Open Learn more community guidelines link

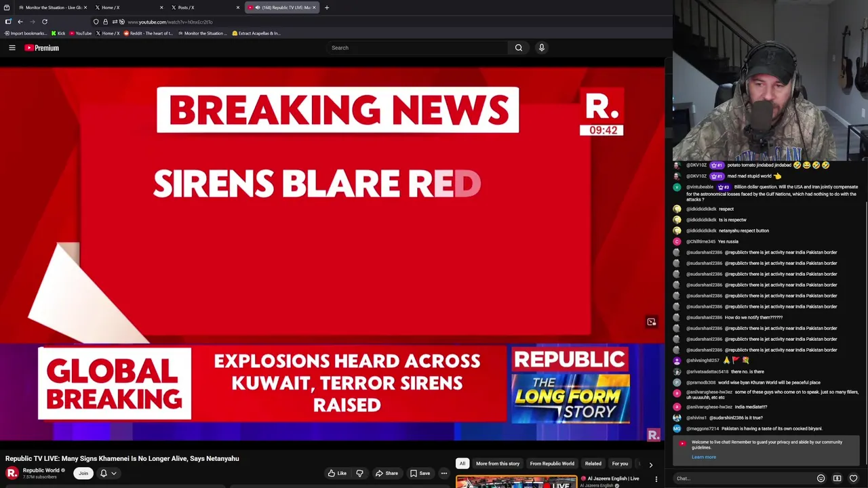click(704, 457)
